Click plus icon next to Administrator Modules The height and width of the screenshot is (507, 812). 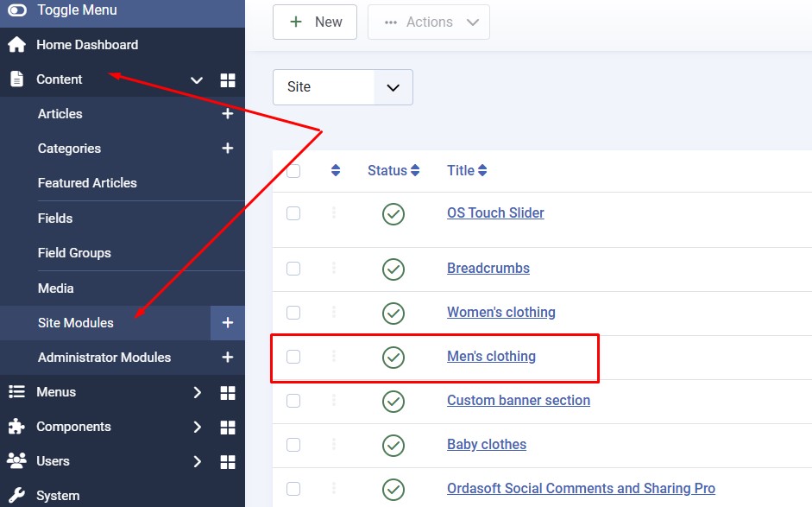tap(228, 358)
